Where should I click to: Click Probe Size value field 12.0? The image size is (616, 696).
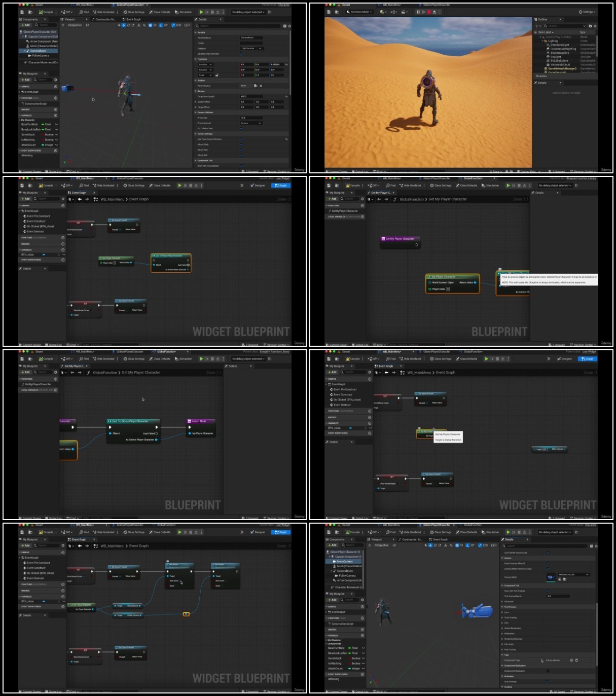(251, 118)
